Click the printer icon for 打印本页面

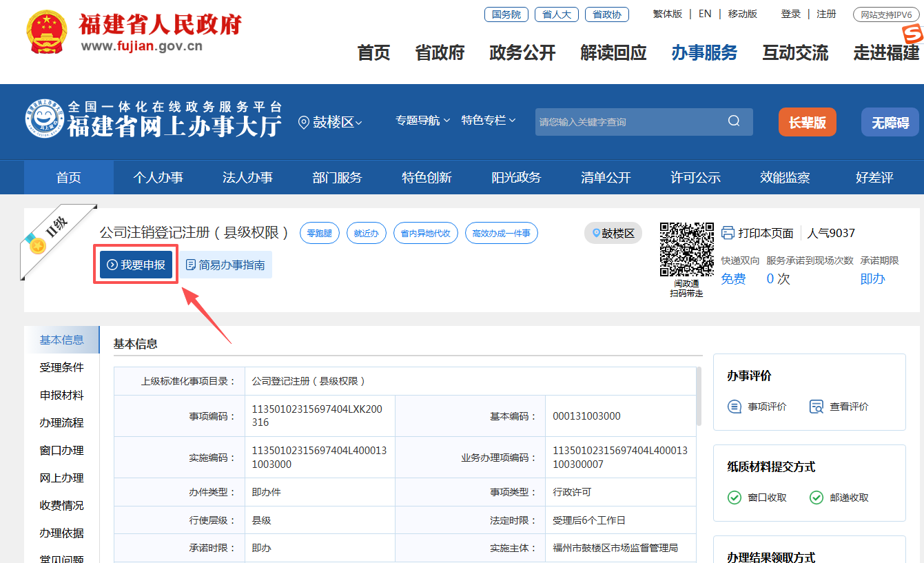pos(728,233)
